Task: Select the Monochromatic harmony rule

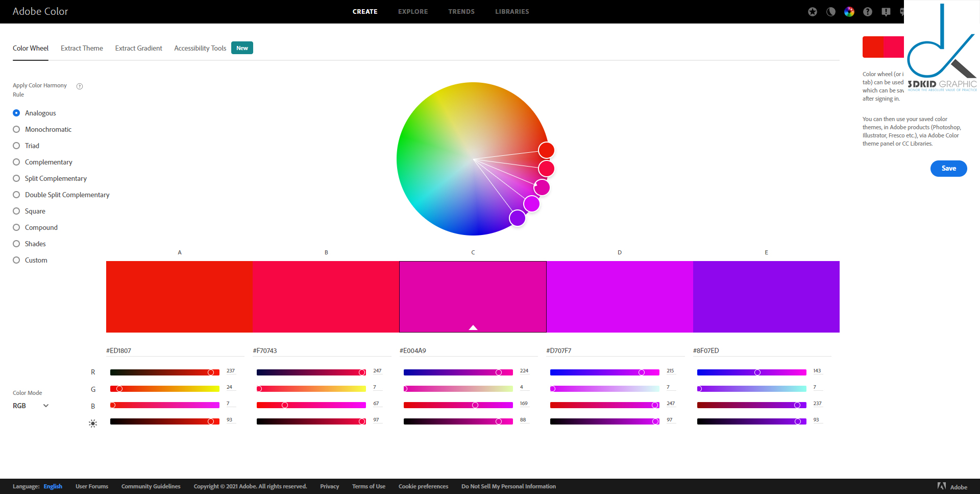Action: 16,129
